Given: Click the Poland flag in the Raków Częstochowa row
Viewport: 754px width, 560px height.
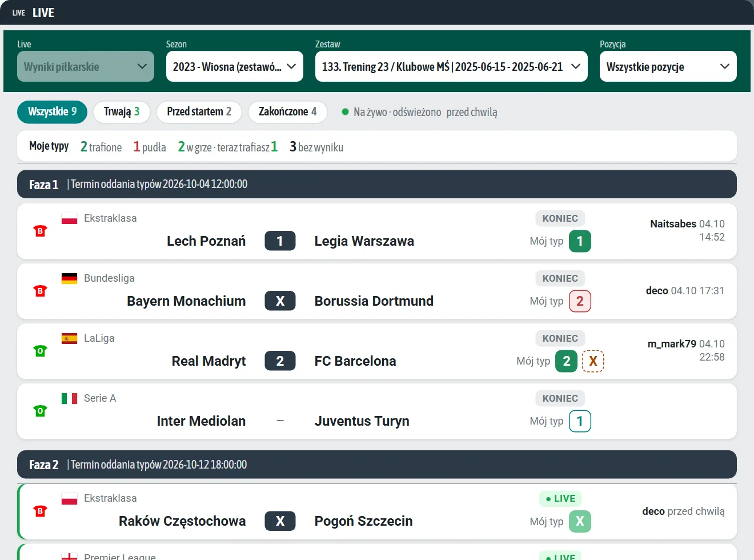Looking at the screenshot, I should click(69, 498).
